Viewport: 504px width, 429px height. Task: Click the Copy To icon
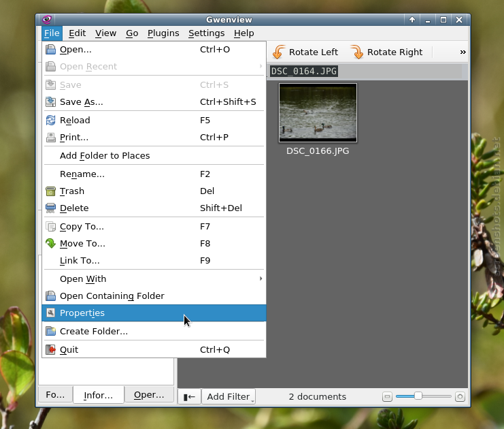click(x=50, y=227)
